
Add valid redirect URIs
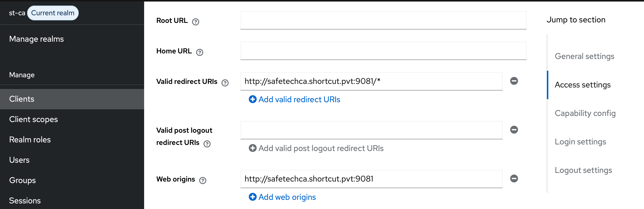294,99
